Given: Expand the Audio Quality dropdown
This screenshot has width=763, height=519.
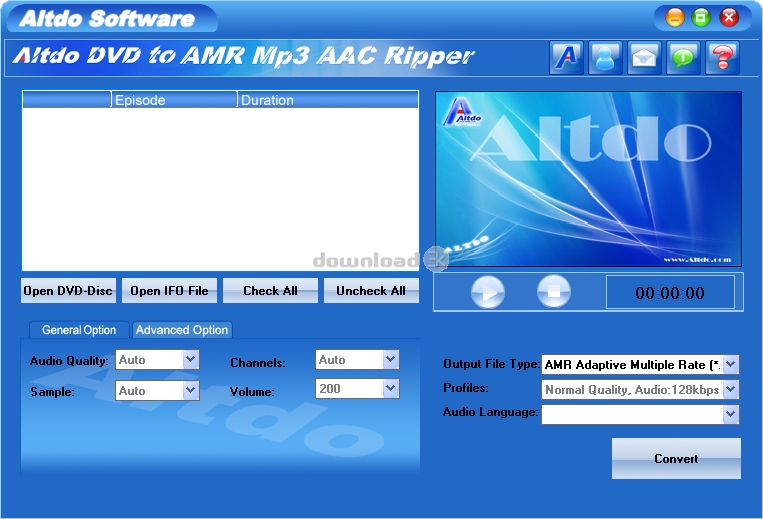Looking at the screenshot, I should [x=191, y=360].
